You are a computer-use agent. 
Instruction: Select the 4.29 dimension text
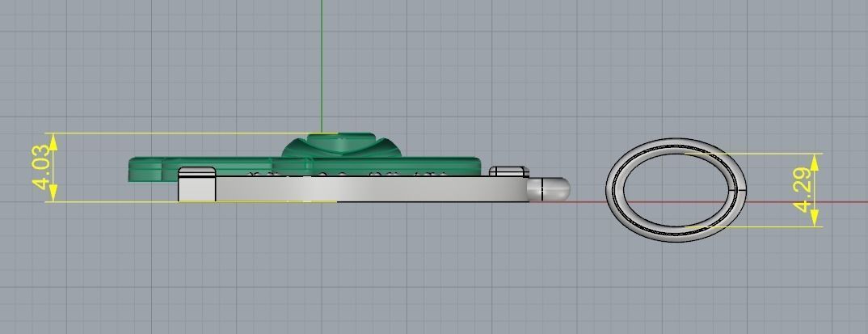(x=803, y=190)
